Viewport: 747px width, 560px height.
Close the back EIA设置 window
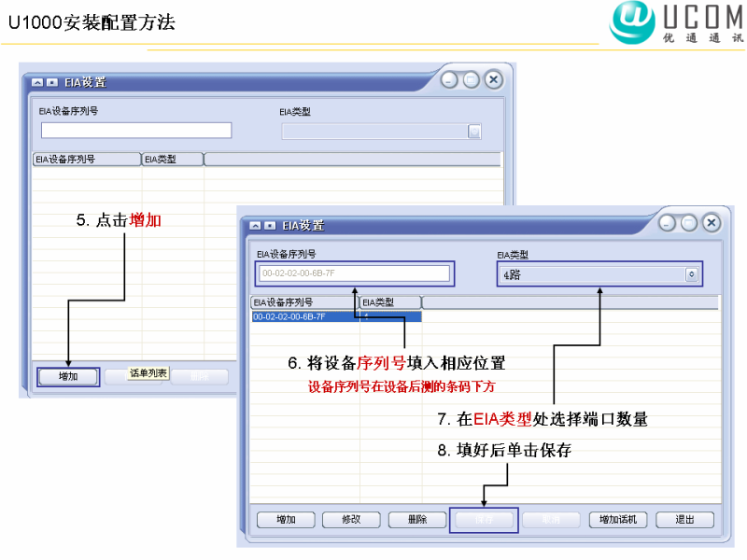coord(494,80)
